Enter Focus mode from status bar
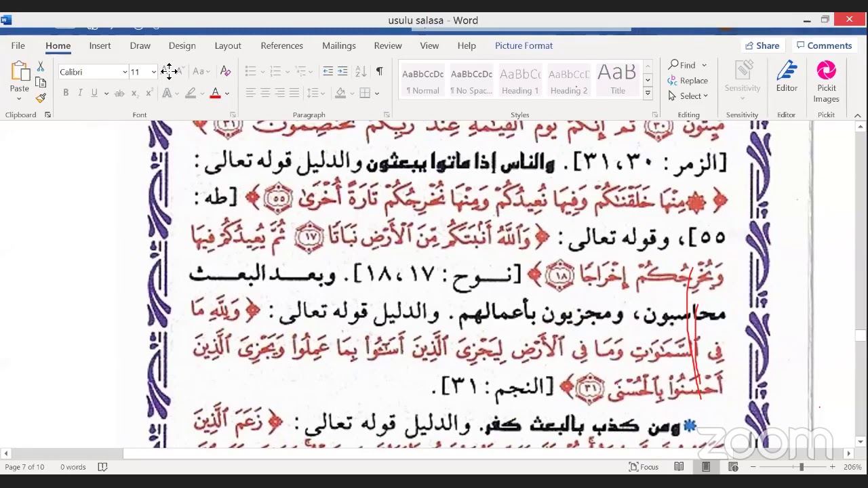This screenshot has height=488, width=868. click(x=644, y=467)
